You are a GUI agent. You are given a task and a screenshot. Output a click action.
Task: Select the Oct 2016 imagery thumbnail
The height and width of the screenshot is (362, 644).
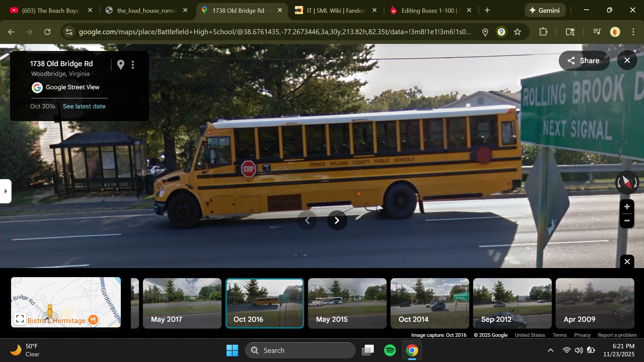point(265,303)
